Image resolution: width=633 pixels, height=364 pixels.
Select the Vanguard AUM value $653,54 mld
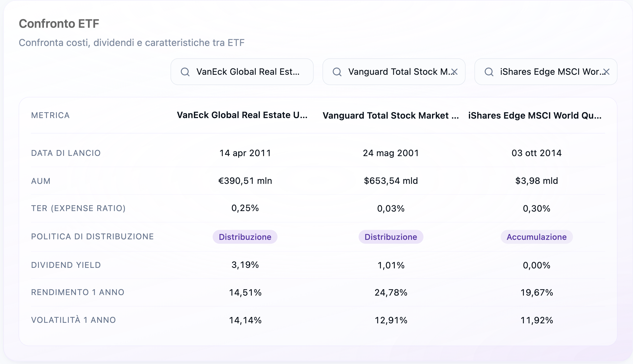click(391, 181)
